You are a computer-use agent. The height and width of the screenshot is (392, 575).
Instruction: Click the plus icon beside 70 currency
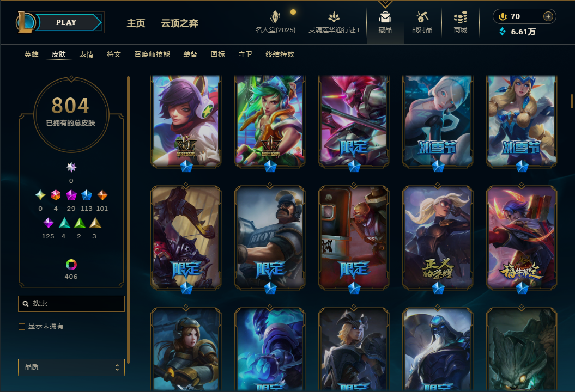548,16
